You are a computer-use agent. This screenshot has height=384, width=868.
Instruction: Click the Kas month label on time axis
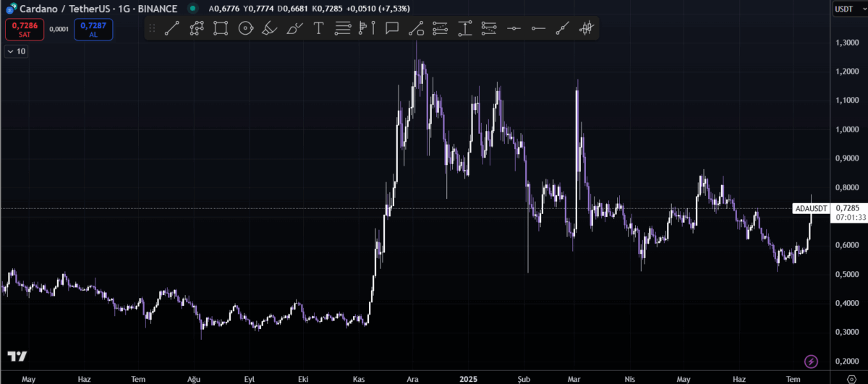pyautogui.click(x=359, y=378)
